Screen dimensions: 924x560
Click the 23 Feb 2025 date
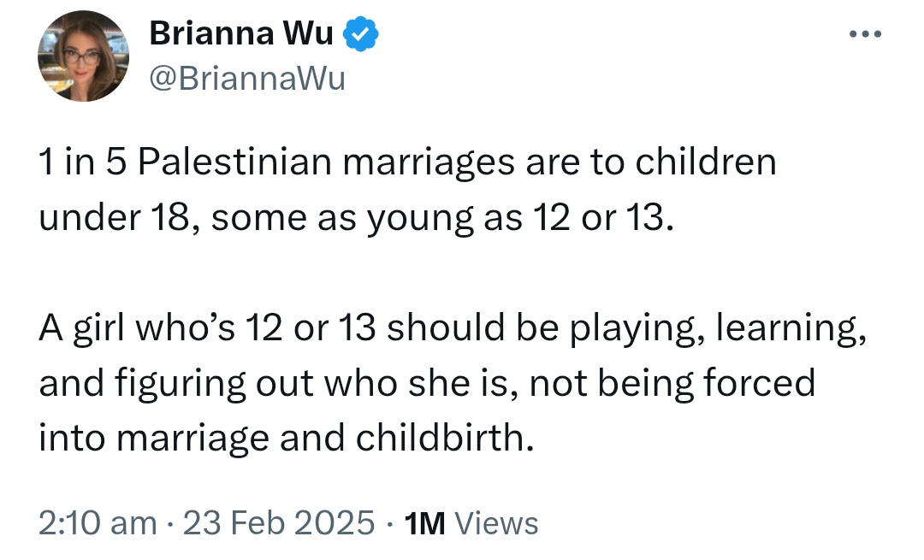click(x=279, y=523)
